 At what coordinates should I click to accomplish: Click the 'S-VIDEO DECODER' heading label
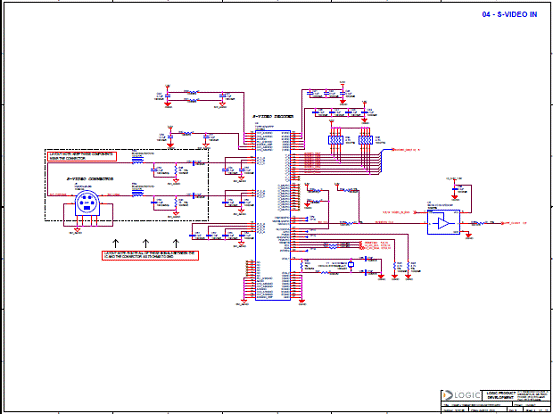click(273, 116)
